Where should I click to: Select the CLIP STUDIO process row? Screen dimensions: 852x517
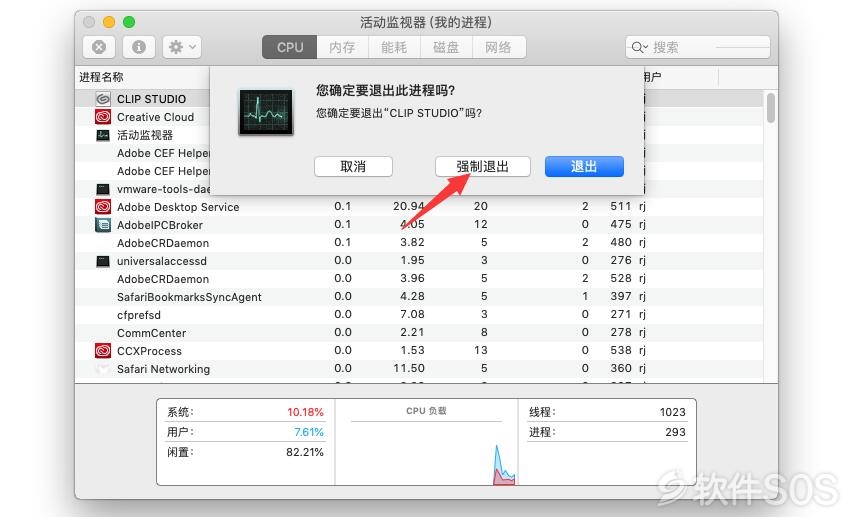tap(418, 98)
